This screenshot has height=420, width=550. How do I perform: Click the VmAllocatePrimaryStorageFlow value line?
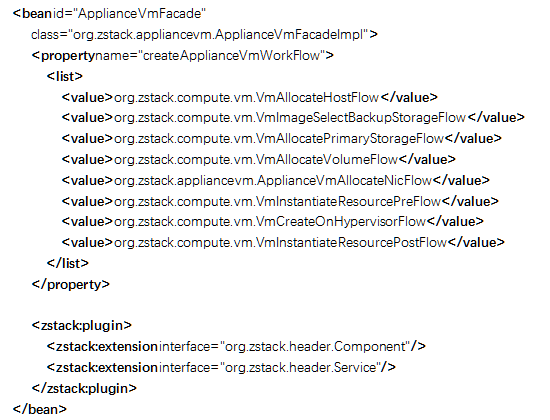click(x=282, y=139)
